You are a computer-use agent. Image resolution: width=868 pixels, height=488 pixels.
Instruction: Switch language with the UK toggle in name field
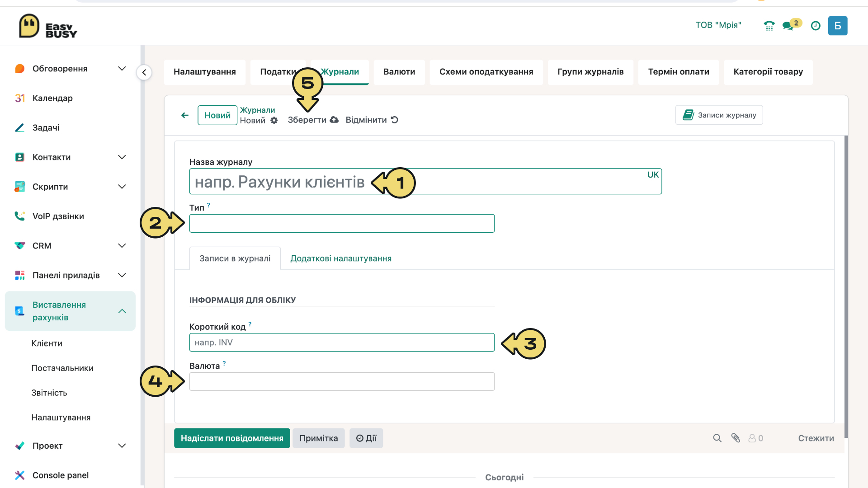(x=653, y=175)
